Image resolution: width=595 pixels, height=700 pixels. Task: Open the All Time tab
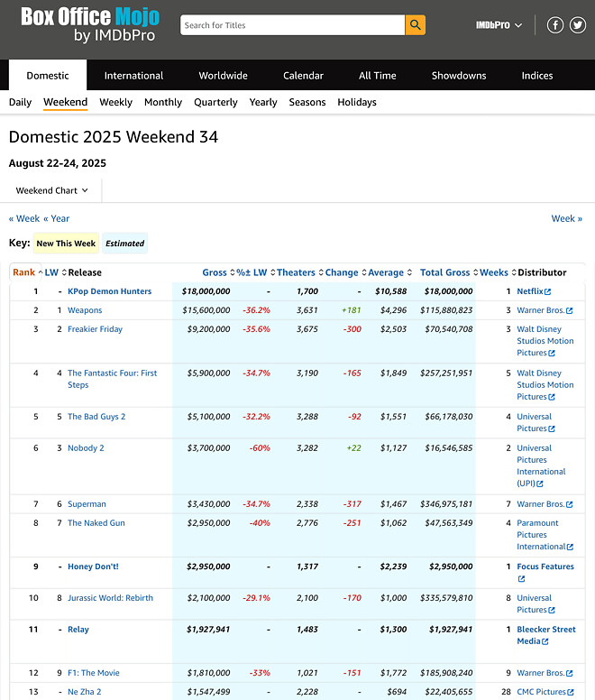(x=377, y=76)
